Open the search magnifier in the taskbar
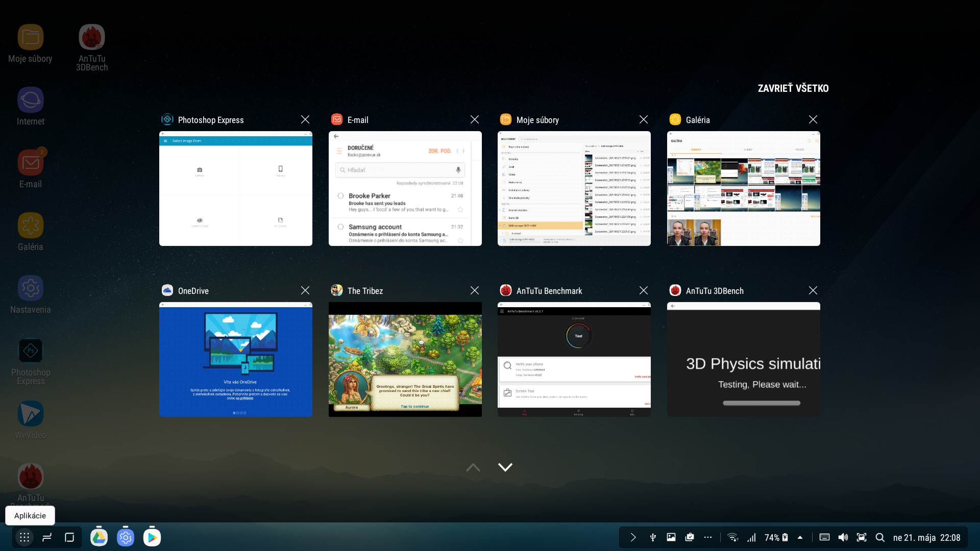Viewport: 980px width, 551px height. (x=880, y=537)
